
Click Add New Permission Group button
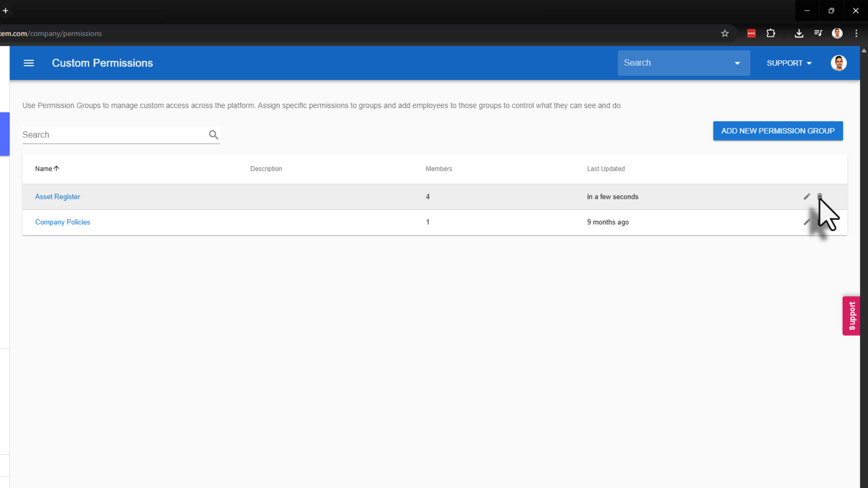[778, 131]
